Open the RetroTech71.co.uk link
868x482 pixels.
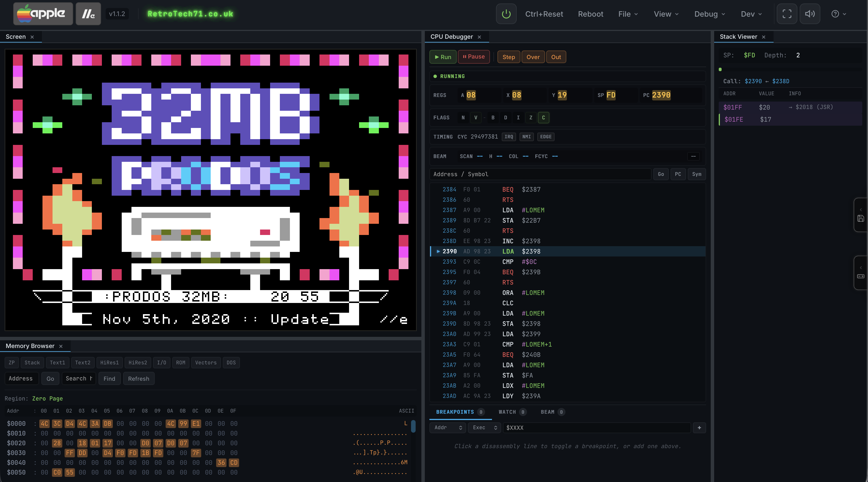click(x=191, y=14)
